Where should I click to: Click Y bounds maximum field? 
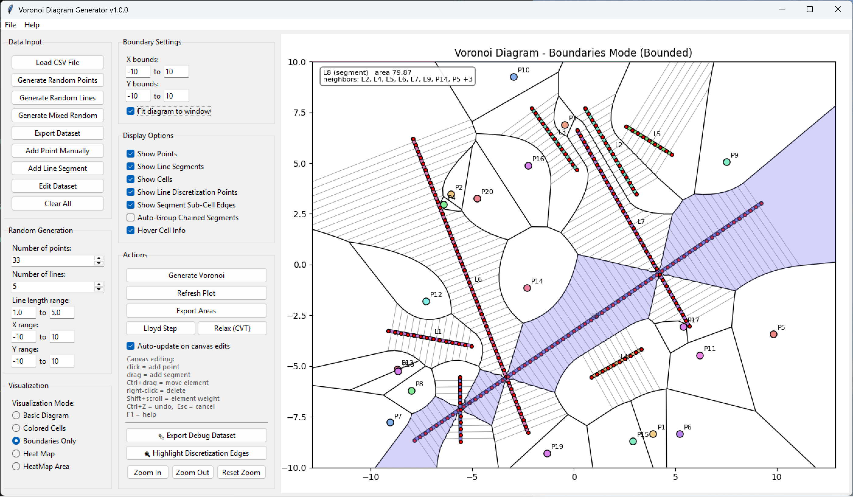[x=176, y=96]
